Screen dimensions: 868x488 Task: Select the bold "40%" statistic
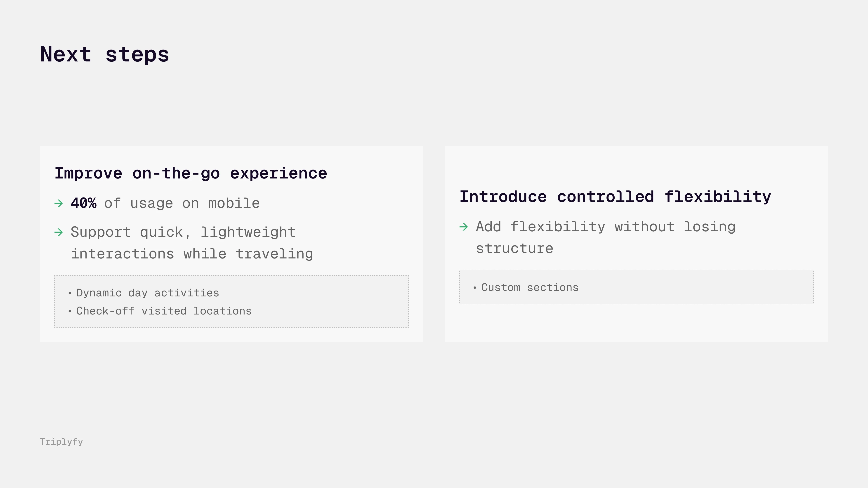[x=84, y=203]
